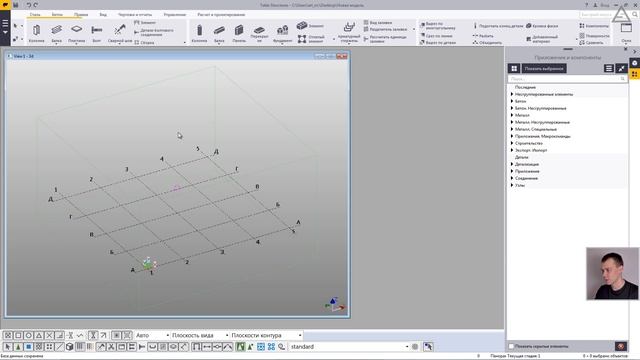Screen dimensions: 640x360
Task: Click the Вид заливки command
Action: [378, 22]
